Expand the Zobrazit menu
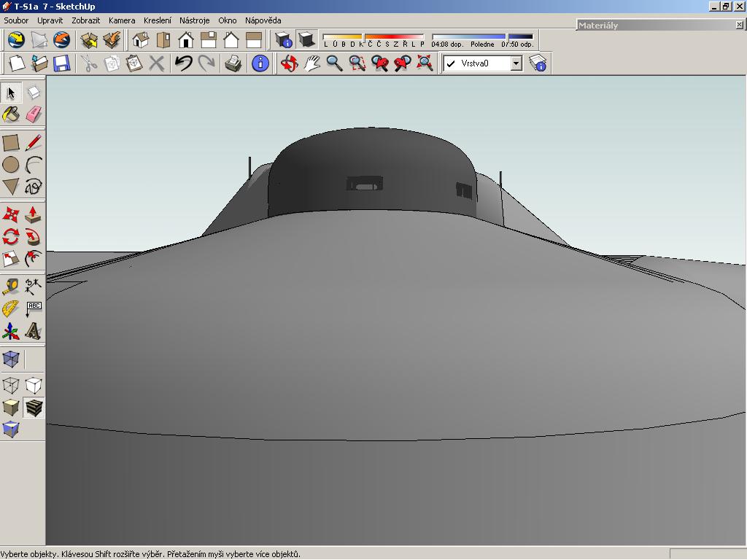The height and width of the screenshot is (560, 747). coord(86,20)
